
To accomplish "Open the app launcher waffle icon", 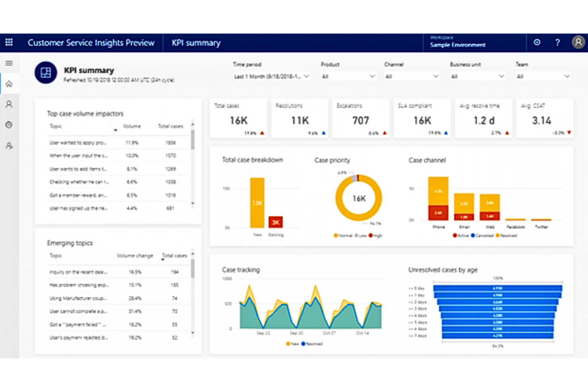I will tap(9, 42).
